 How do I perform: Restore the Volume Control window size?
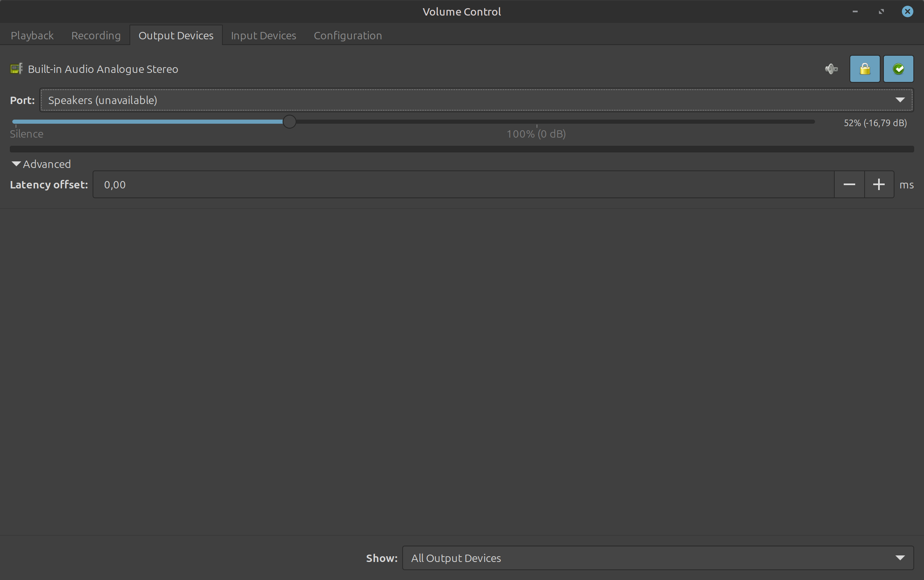pos(881,11)
